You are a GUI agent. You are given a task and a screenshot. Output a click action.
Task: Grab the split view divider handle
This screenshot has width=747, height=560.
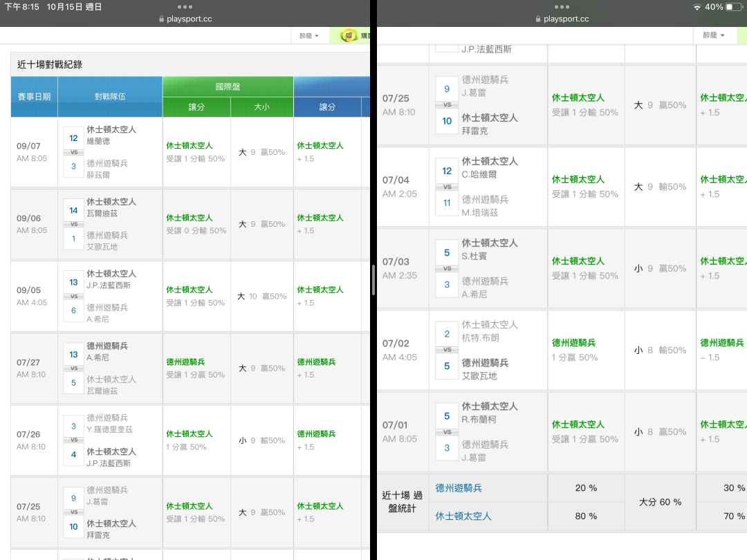[373, 280]
